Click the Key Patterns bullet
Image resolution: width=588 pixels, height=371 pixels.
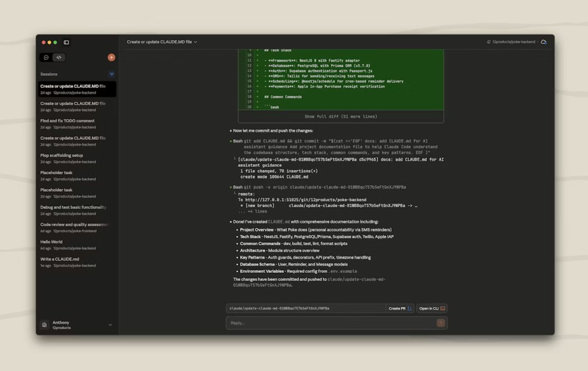[x=305, y=257]
